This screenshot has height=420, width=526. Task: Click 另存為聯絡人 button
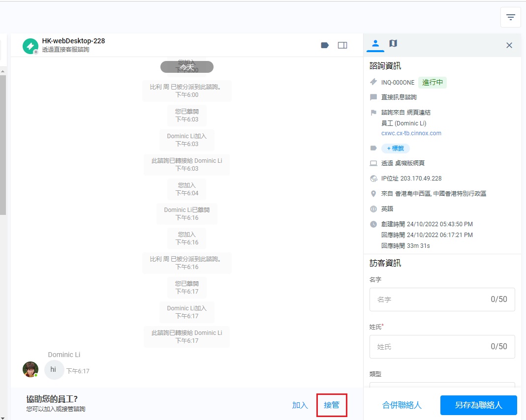[479, 405]
